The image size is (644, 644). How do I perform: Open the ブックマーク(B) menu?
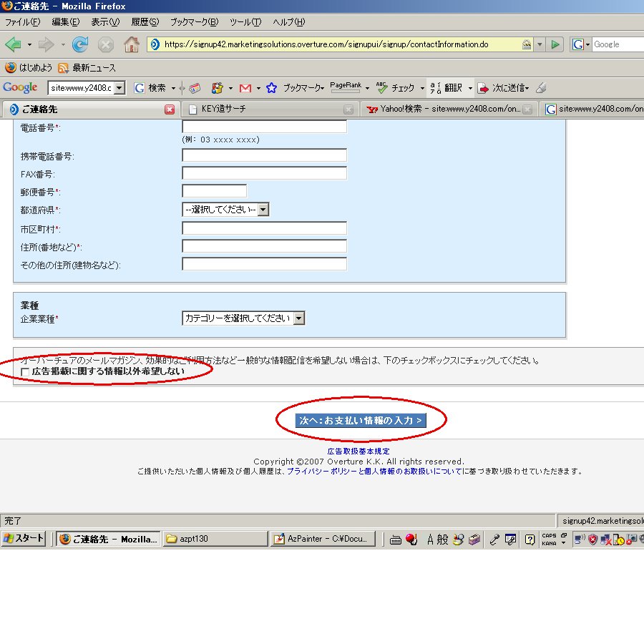(194, 22)
